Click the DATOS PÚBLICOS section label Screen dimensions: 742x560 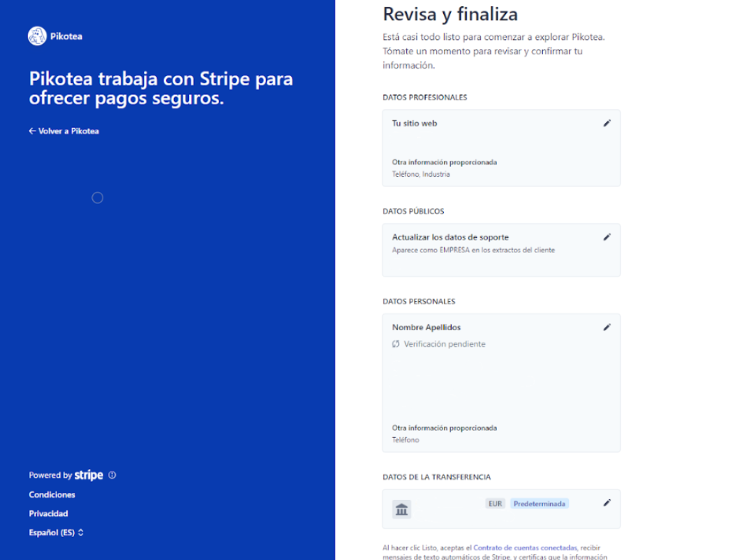tap(414, 211)
